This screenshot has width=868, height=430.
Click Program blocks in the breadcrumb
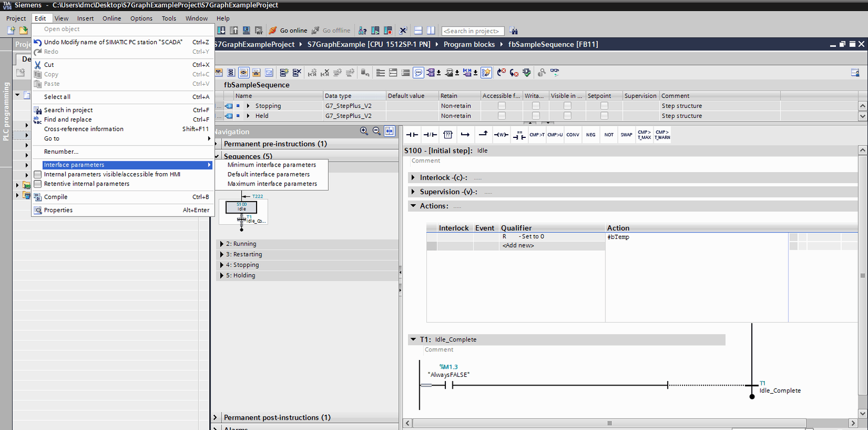[469, 45]
